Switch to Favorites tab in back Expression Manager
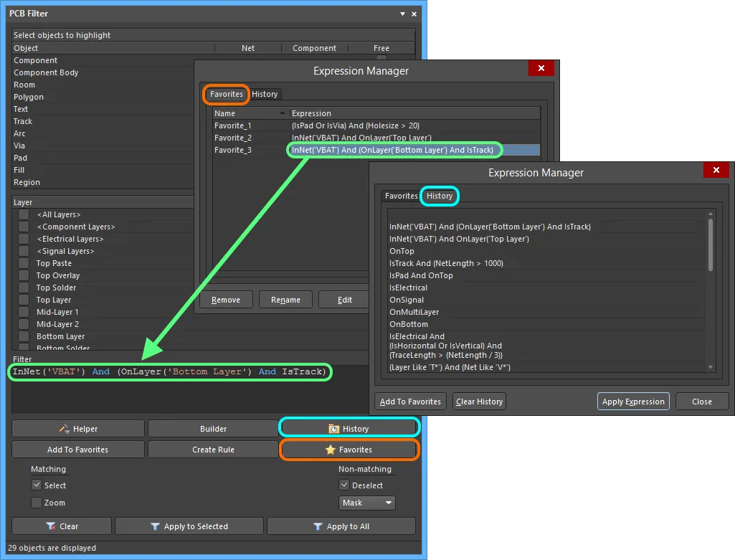The width and height of the screenshot is (735, 560). [227, 94]
